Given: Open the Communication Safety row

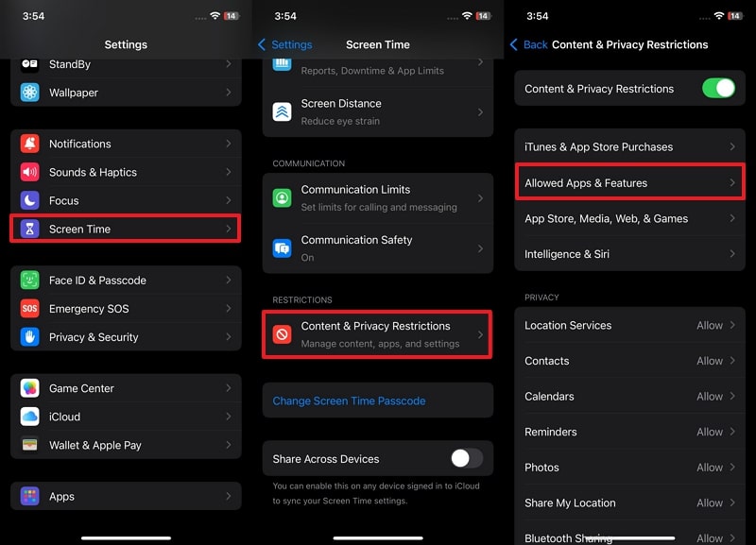Looking at the screenshot, I should click(377, 248).
